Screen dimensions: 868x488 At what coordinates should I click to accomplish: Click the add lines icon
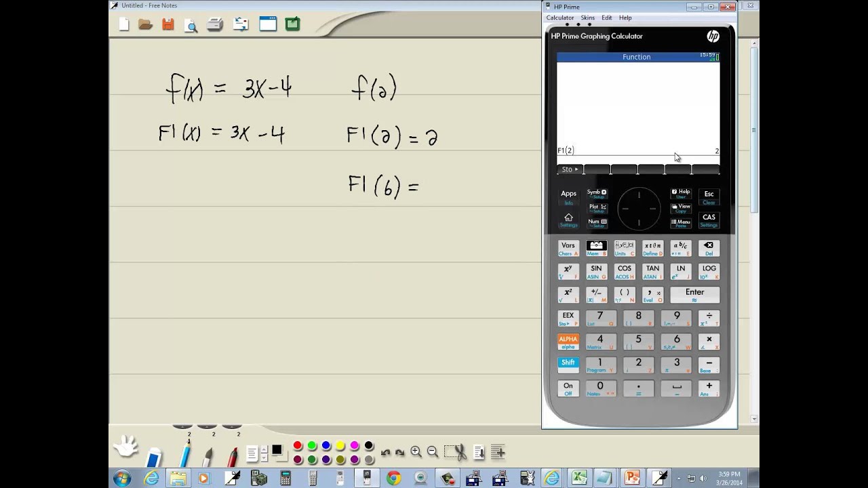point(498,451)
